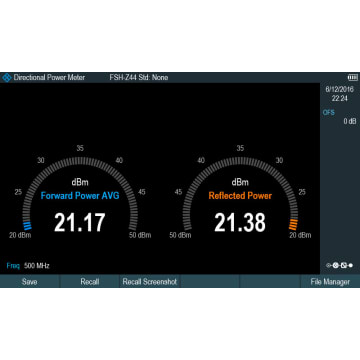360x360 pixels.
Task: Click the Directional Power Meter title
Action: click(49, 78)
